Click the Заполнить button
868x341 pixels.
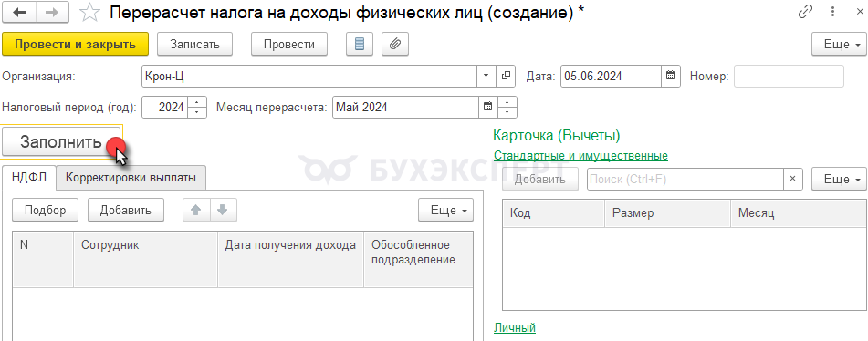pos(61,142)
